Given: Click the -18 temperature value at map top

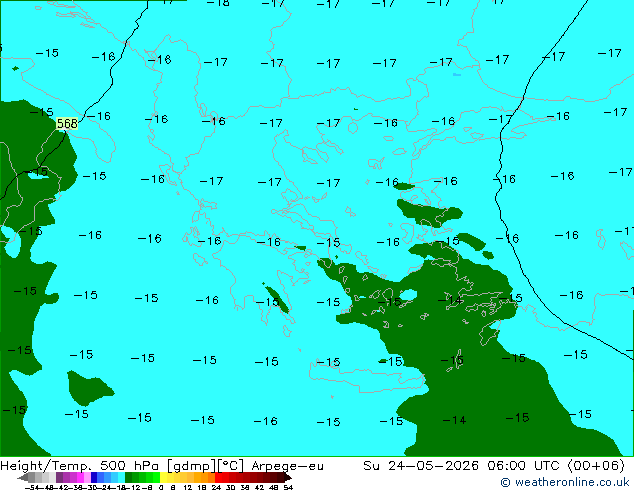Looking at the screenshot, I should (218, 3).
